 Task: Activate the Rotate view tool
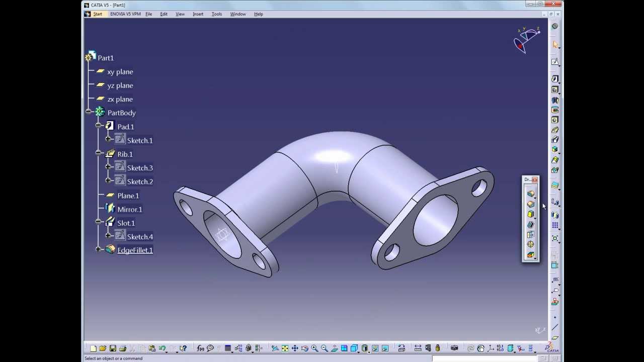[x=304, y=348]
